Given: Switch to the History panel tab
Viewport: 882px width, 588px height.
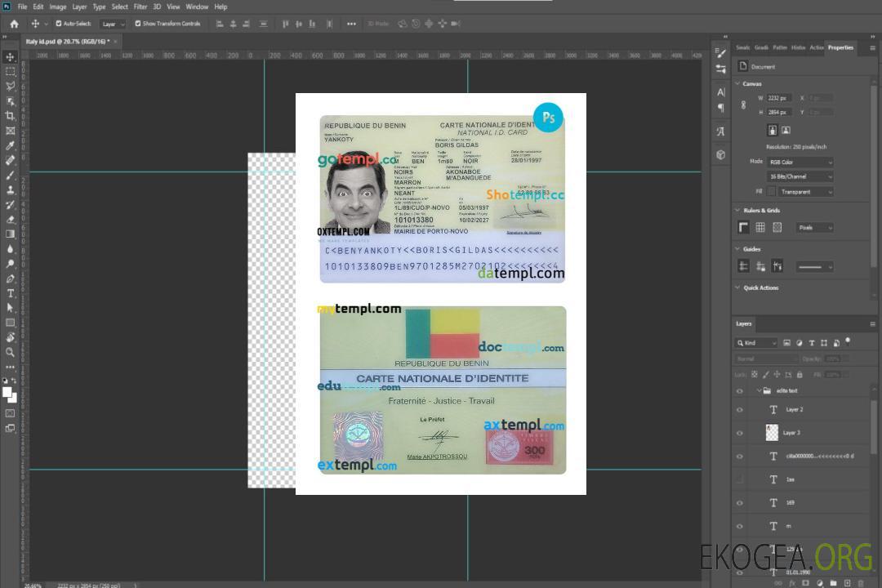Looking at the screenshot, I should point(798,47).
